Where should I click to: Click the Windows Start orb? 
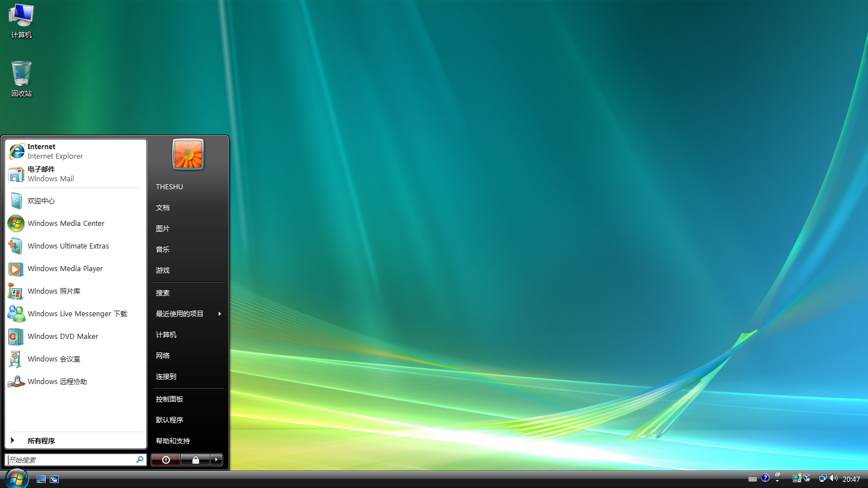point(16,478)
